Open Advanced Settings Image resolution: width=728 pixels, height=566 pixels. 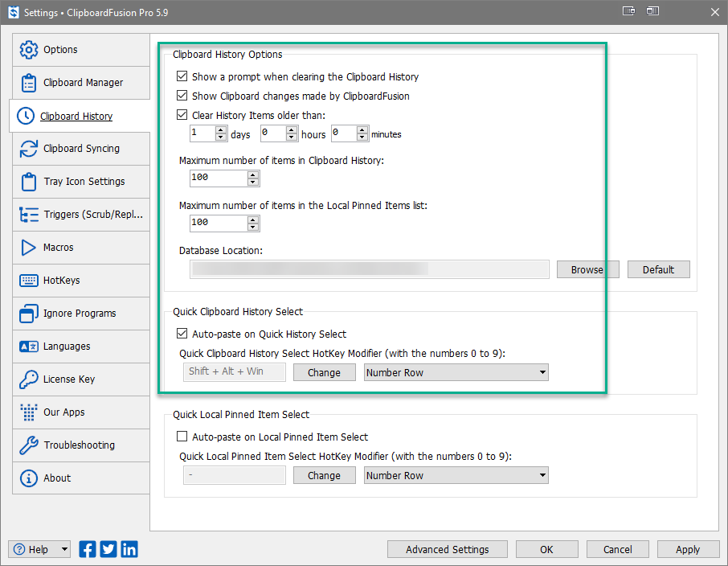pyautogui.click(x=447, y=550)
